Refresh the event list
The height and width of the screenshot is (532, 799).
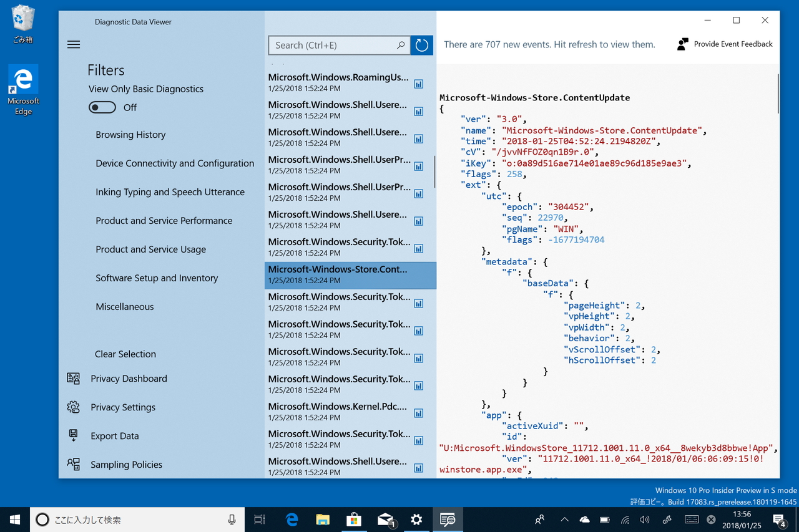422,45
